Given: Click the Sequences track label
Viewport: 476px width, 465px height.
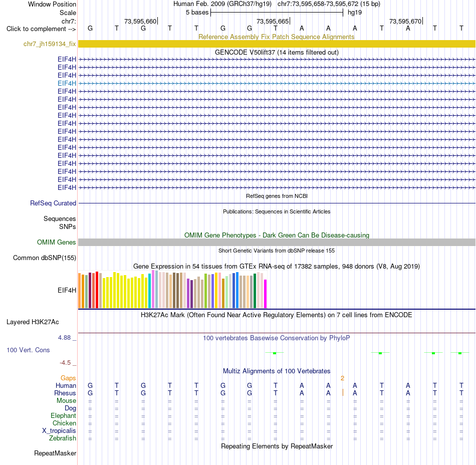Looking at the screenshot, I should coord(60,218).
